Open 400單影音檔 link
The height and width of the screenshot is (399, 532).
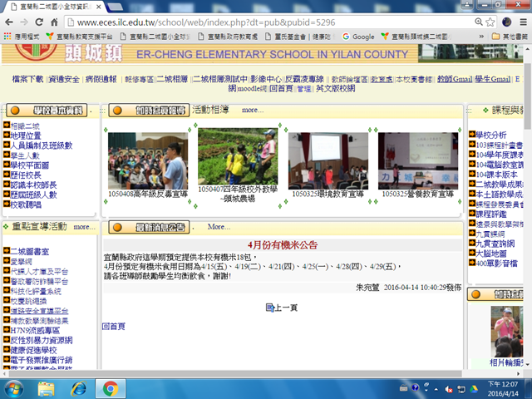pos(497,264)
